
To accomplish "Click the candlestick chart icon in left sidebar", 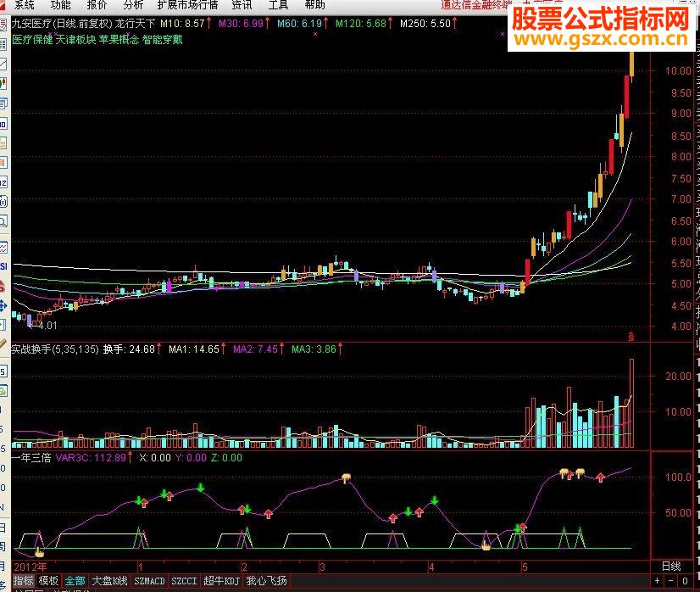I will [x=3, y=84].
